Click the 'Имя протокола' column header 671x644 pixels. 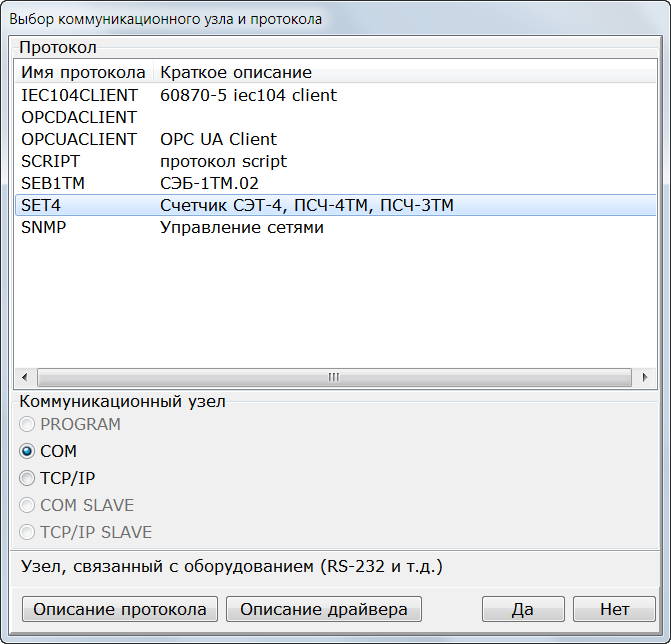(84, 72)
